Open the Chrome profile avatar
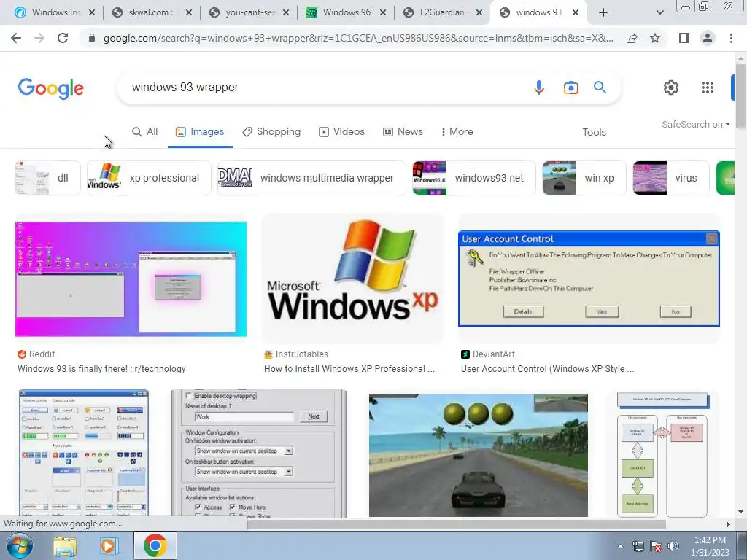The height and width of the screenshot is (560, 747). coord(708,38)
